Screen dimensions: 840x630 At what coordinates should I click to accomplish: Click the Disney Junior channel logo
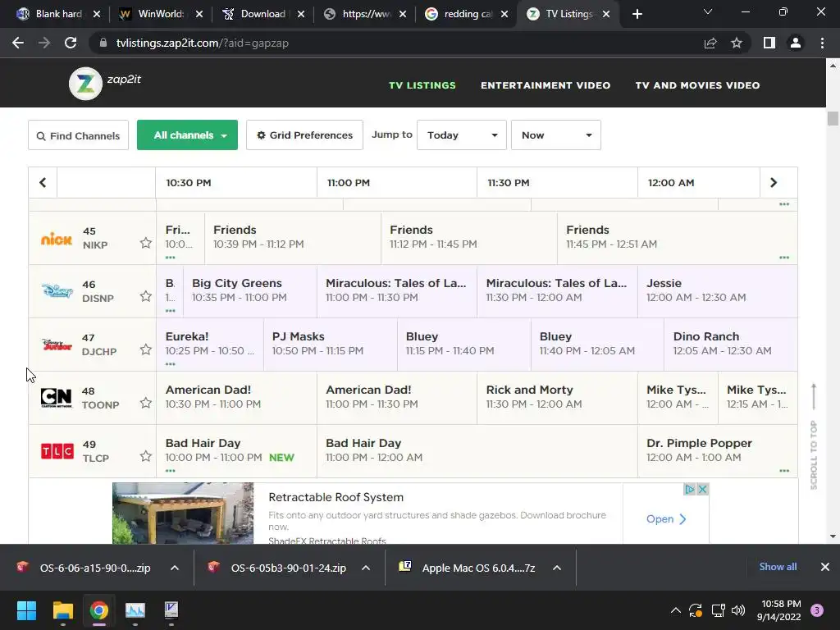click(57, 345)
